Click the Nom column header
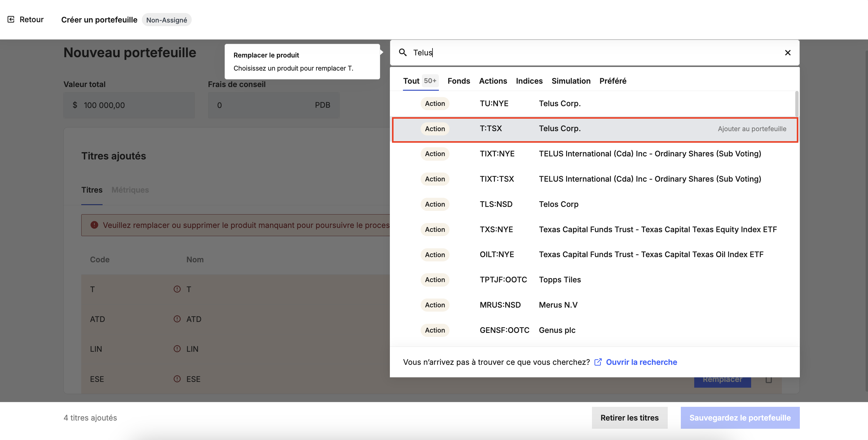The height and width of the screenshot is (440, 868). (195, 260)
